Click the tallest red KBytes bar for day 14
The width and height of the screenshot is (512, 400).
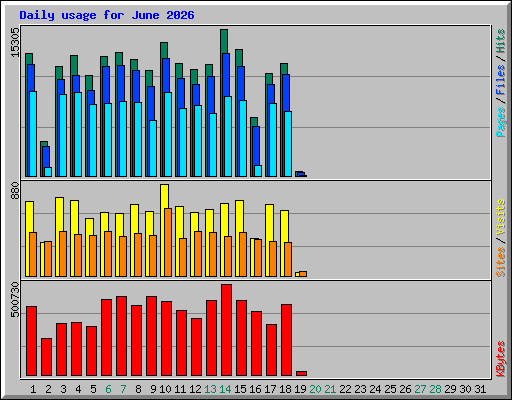226,330
